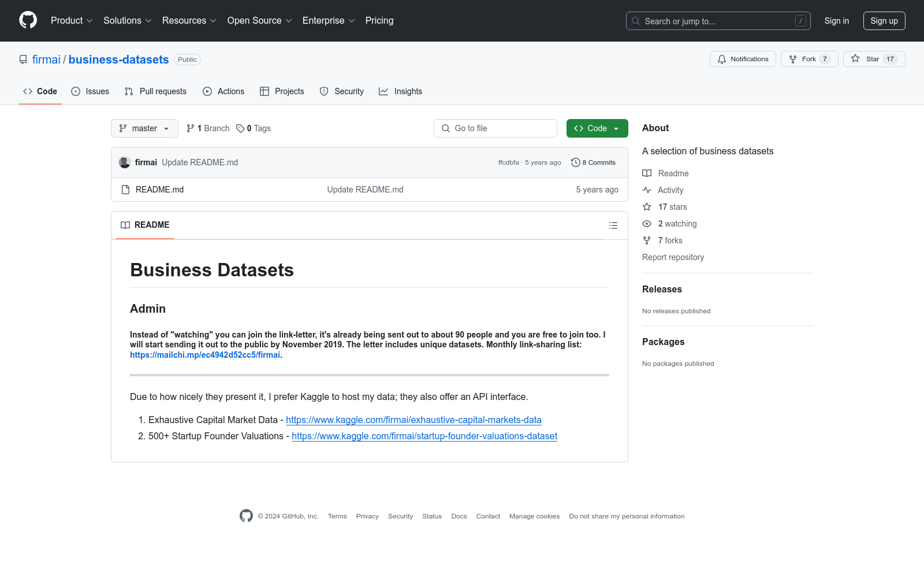This screenshot has width=924, height=578.
Task: Switch to the Actions tab
Action: (x=223, y=91)
